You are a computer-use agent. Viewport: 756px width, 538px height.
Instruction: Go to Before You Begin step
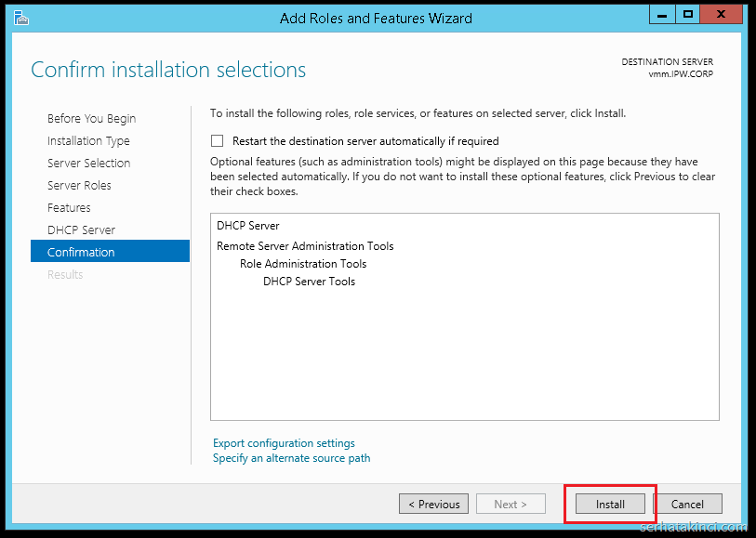91,119
